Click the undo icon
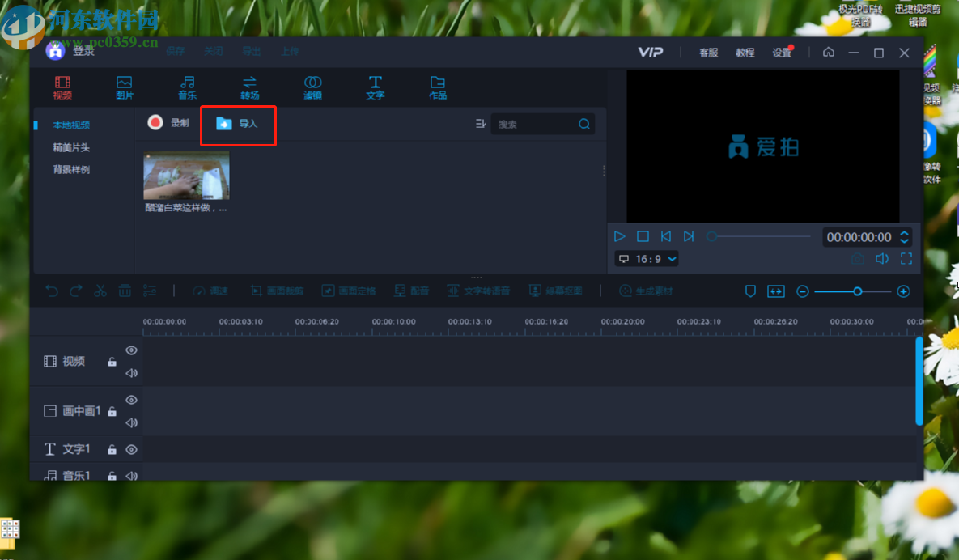Screen dimensions: 959x560 (52, 291)
